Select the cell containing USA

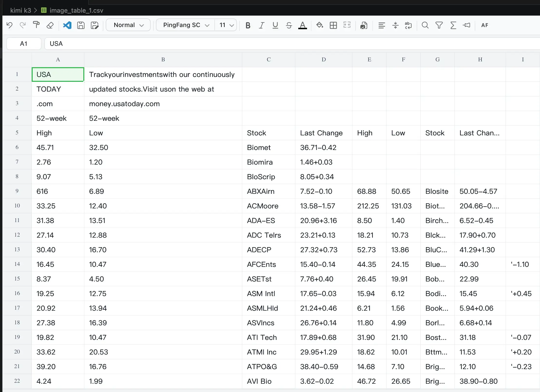(58, 74)
